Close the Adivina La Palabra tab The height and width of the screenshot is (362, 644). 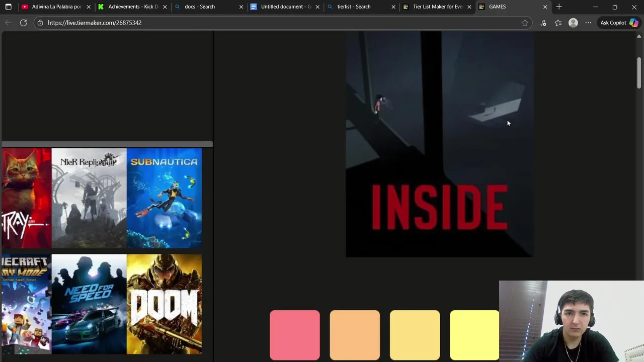coord(89,7)
